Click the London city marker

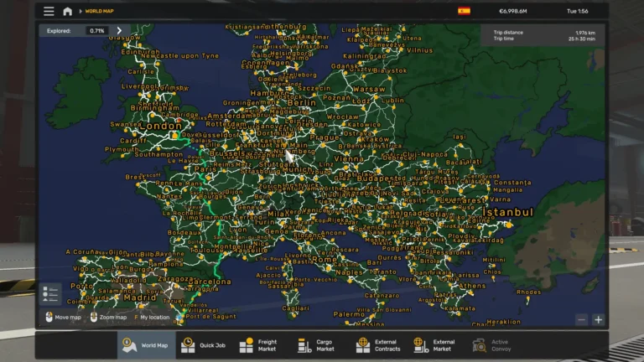[x=175, y=135]
